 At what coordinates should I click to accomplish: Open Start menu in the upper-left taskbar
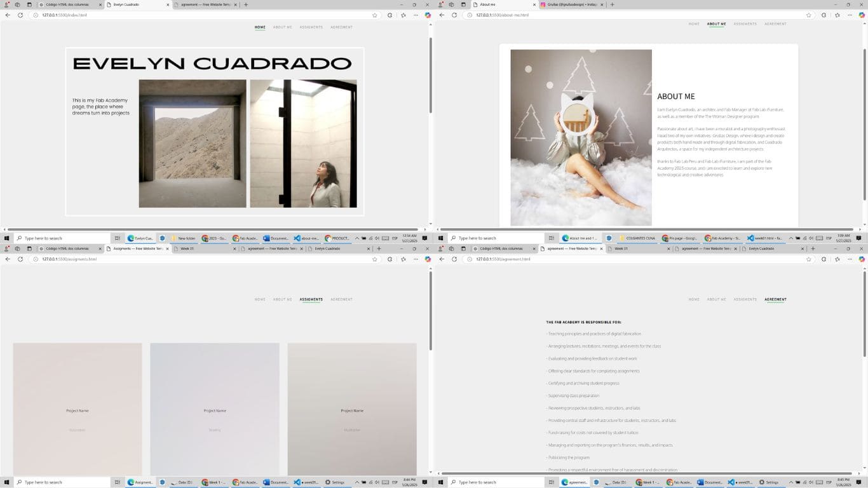click(x=7, y=238)
